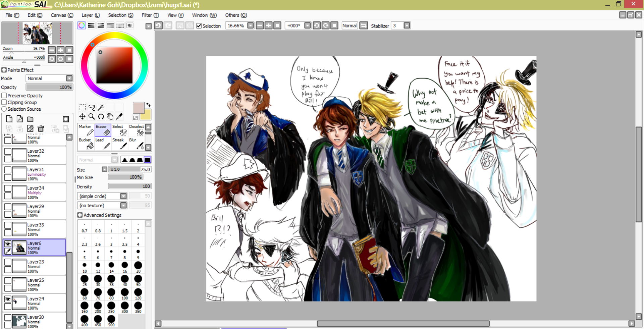
Task: Select the eyedropper color picker tool
Action: point(119,116)
